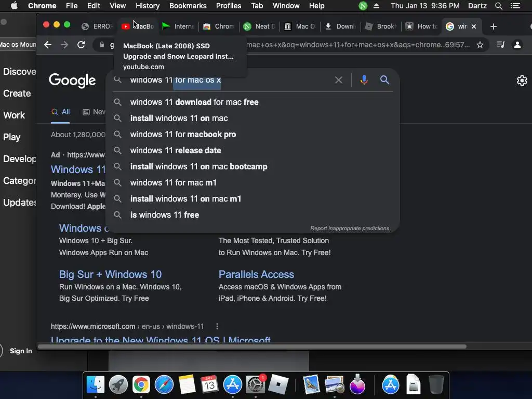
Task: Open result options for the microsoft.com result
Action: (217, 326)
